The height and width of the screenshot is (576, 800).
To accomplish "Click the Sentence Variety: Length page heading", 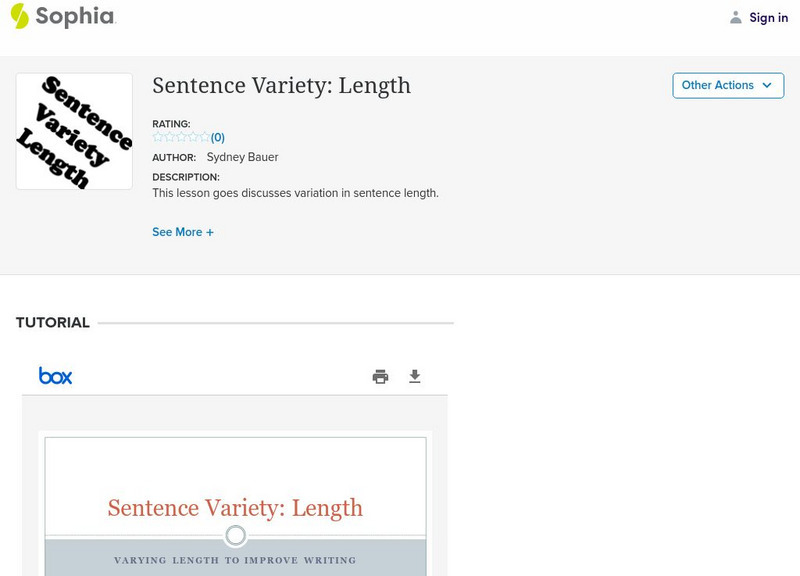I will tap(281, 86).
